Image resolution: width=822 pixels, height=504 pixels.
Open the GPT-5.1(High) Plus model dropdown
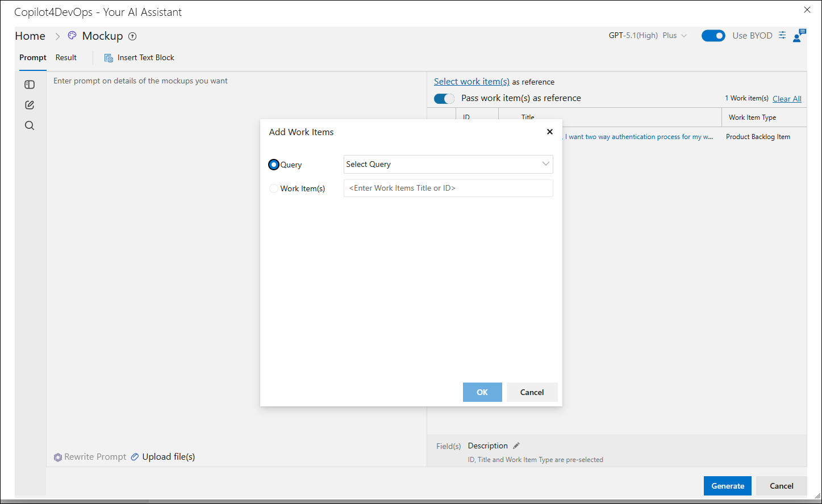click(x=648, y=35)
